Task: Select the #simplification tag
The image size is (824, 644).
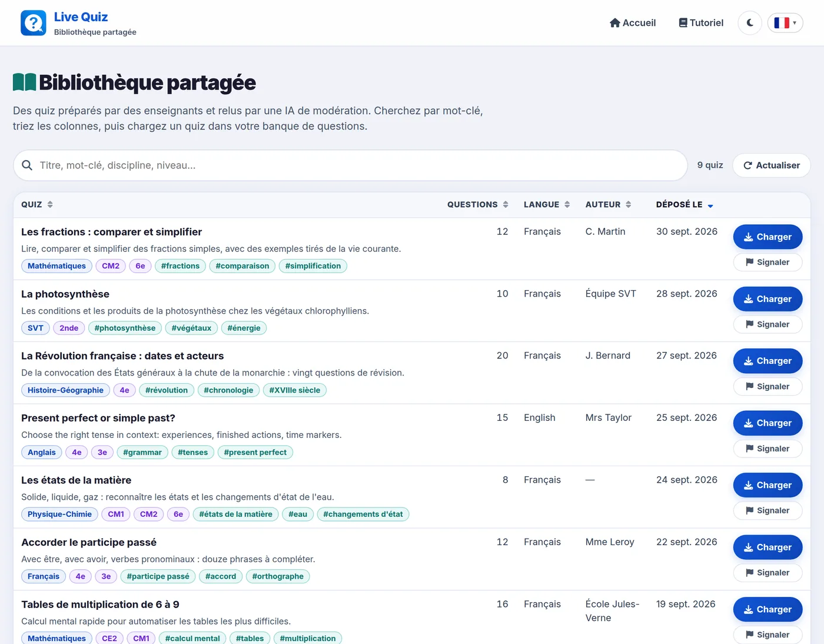Action: click(313, 266)
